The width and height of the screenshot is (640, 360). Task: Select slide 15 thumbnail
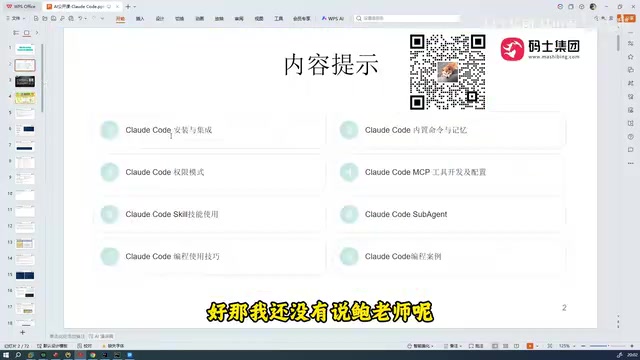(x=25, y=276)
